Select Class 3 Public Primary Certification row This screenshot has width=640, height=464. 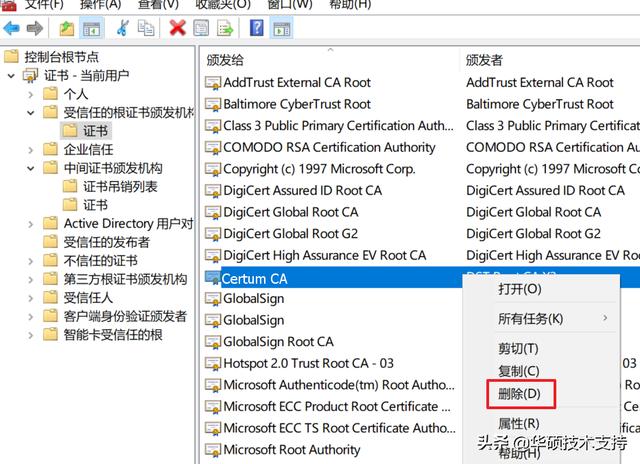pyautogui.click(x=338, y=126)
